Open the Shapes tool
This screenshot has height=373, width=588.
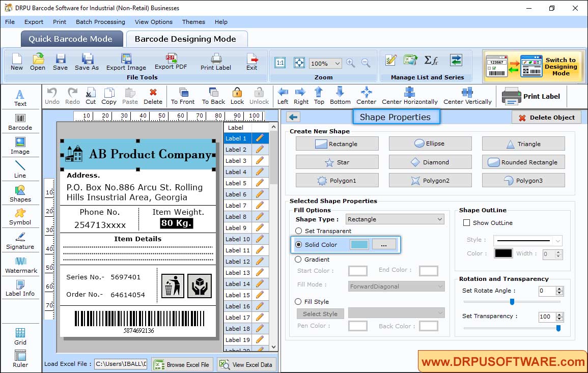20,193
